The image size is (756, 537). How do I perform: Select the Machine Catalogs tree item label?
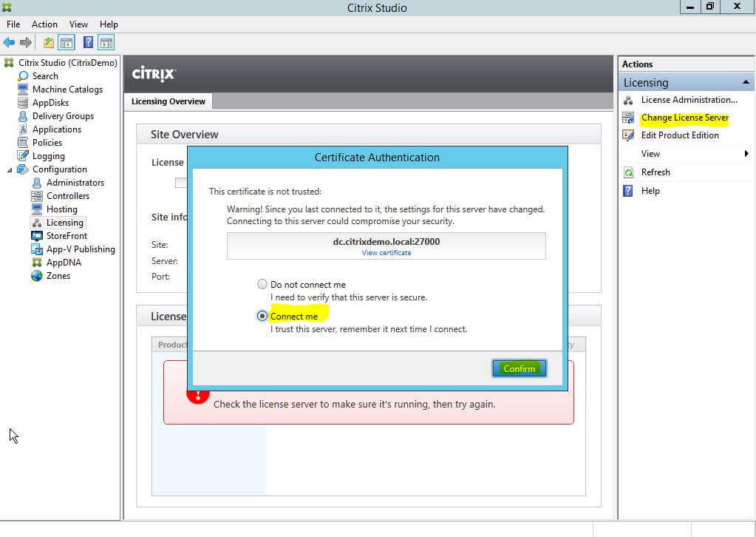[x=67, y=89]
